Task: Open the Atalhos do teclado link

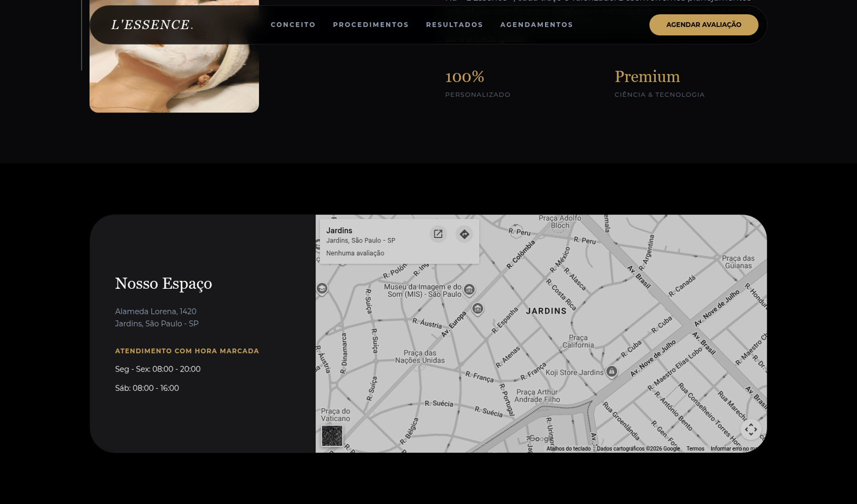Action: [x=568, y=449]
